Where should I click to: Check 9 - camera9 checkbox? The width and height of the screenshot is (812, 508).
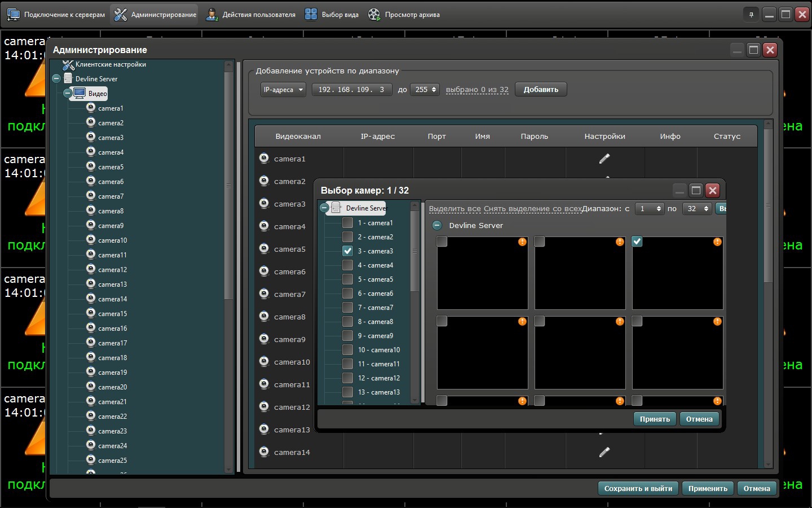coord(348,336)
